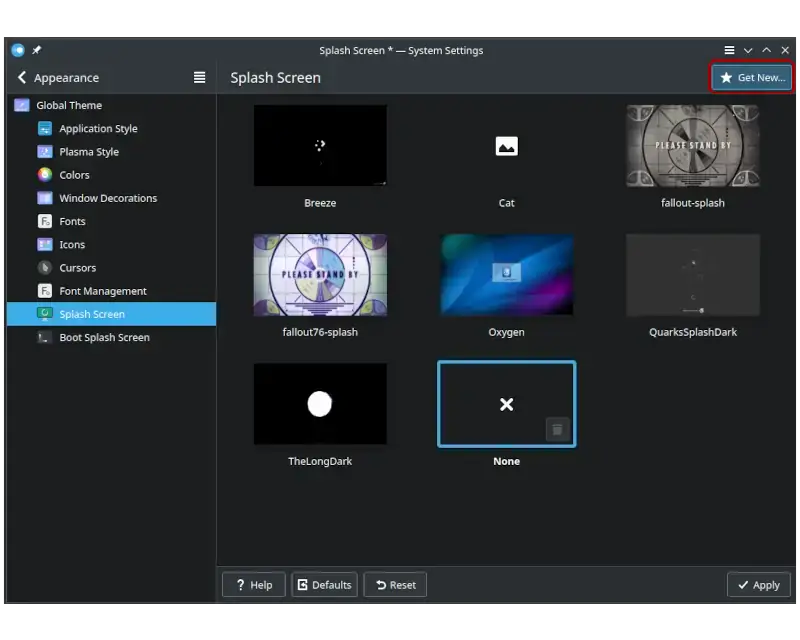Reset changes with the Reset button
Screen dimensions: 800x640
point(395,585)
